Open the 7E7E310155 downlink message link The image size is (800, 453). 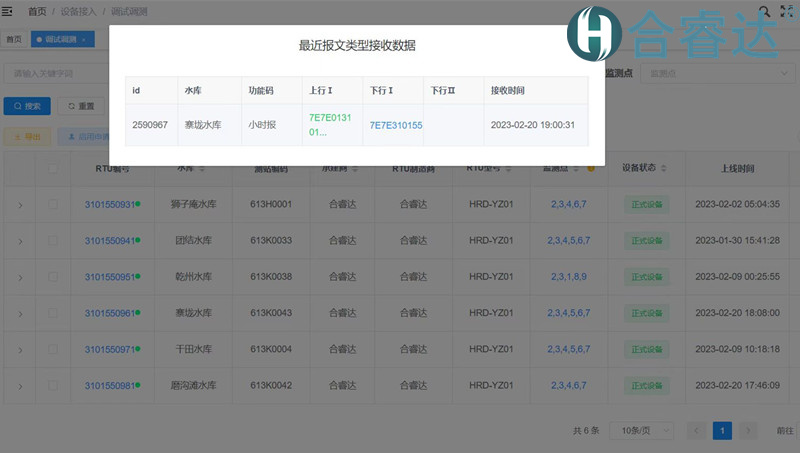pyautogui.click(x=396, y=125)
